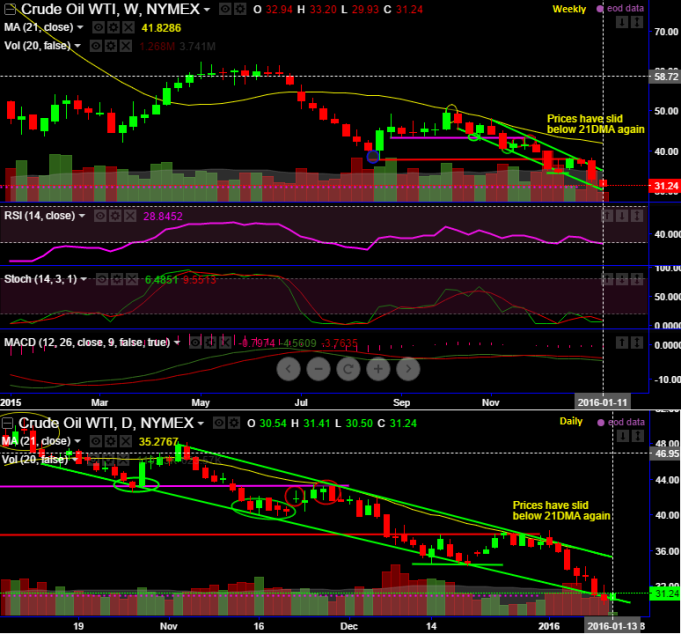The height and width of the screenshot is (634, 681).
Task: Click the weekly chart eod data indicator
Action: [x=621, y=8]
